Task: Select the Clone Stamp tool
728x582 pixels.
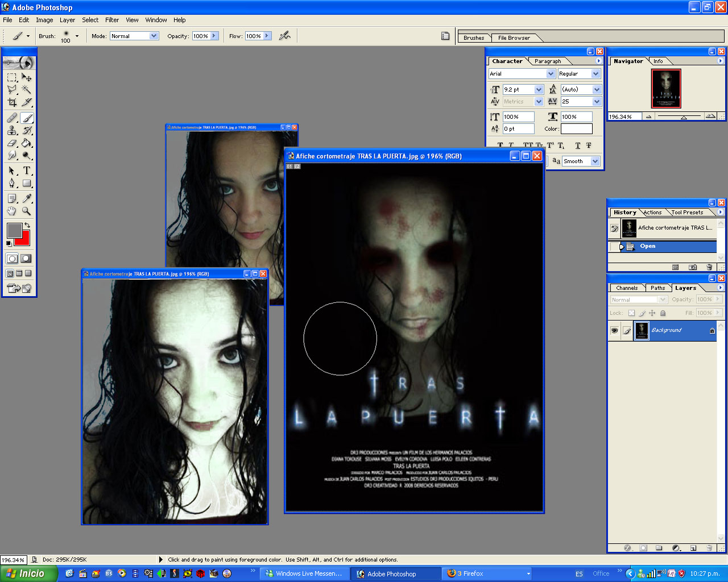Action: click(12, 131)
